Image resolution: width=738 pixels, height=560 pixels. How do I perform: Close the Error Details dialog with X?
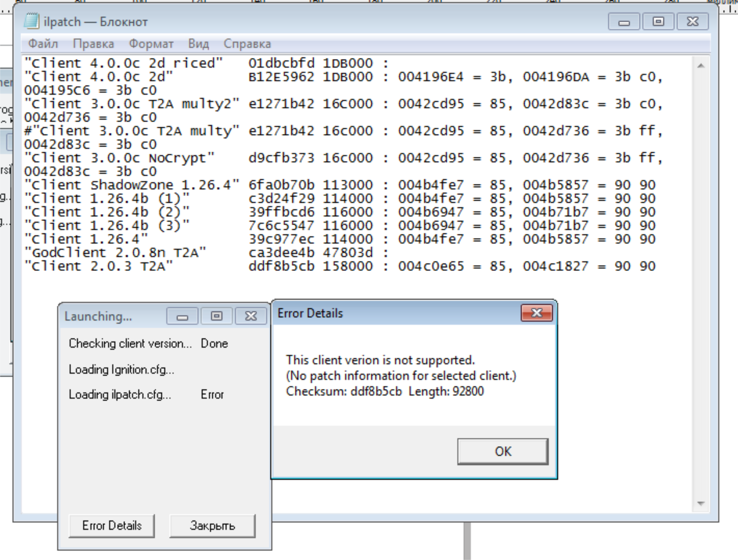pos(537,313)
